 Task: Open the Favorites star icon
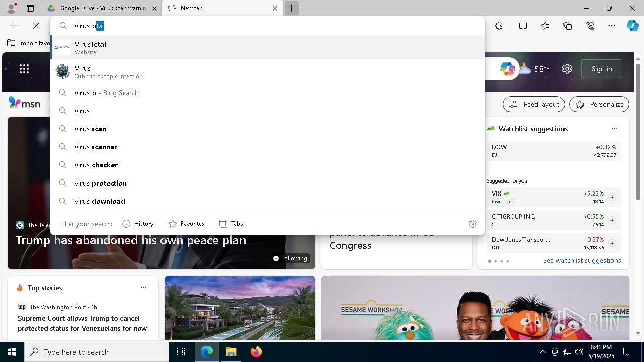coord(545,26)
